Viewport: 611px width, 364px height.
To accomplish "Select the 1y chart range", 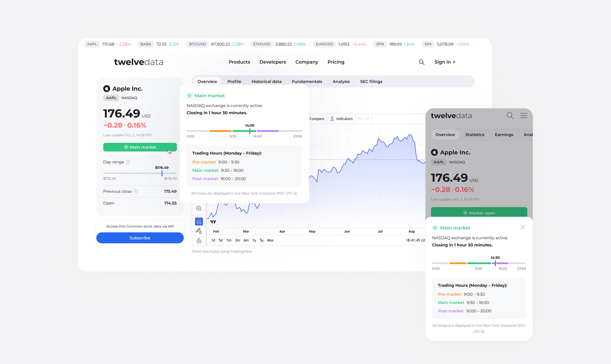I will click(254, 240).
